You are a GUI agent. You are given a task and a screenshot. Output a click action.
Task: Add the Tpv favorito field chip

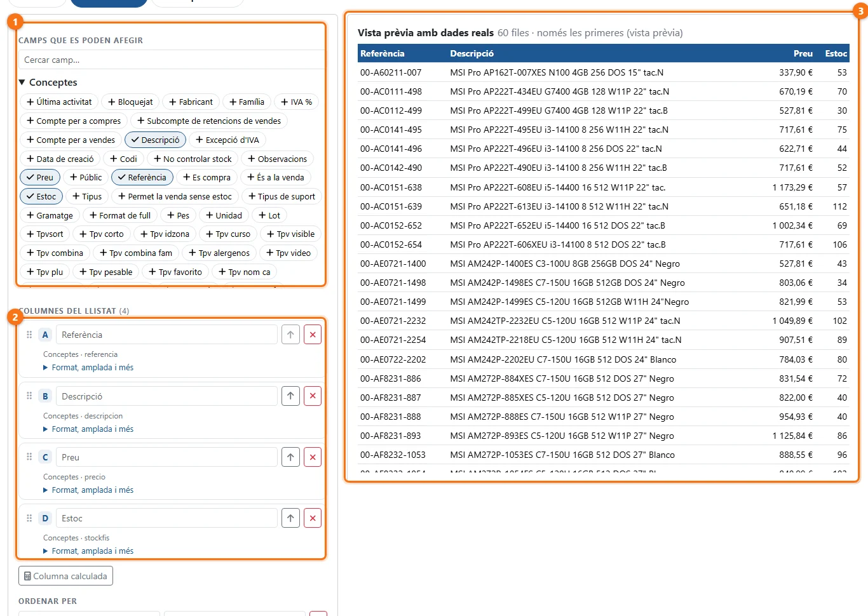[175, 272]
